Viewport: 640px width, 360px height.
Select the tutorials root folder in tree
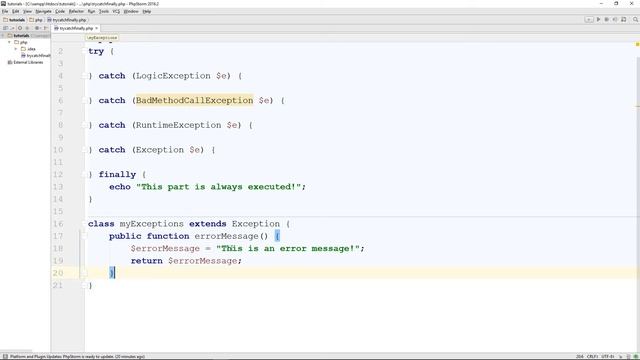25,36
